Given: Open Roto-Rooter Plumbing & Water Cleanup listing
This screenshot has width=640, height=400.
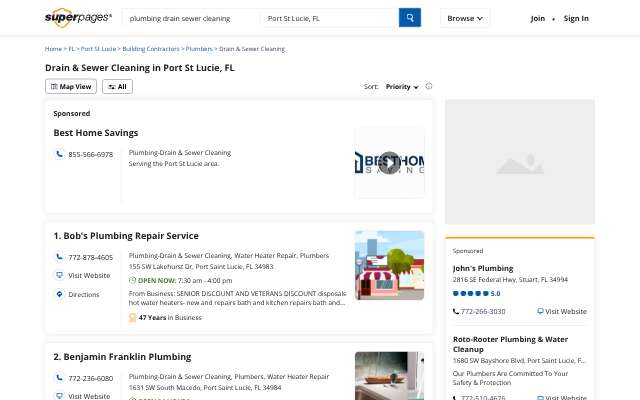Looking at the screenshot, I should click(510, 344).
